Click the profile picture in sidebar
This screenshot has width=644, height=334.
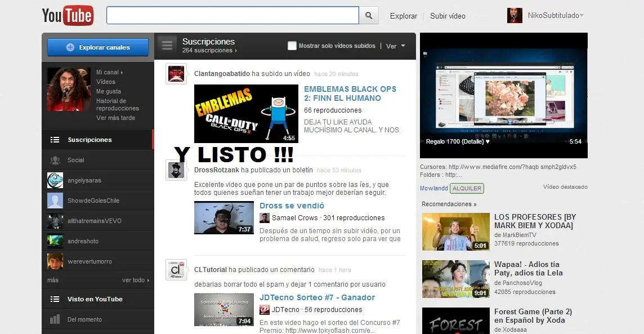point(69,90)
